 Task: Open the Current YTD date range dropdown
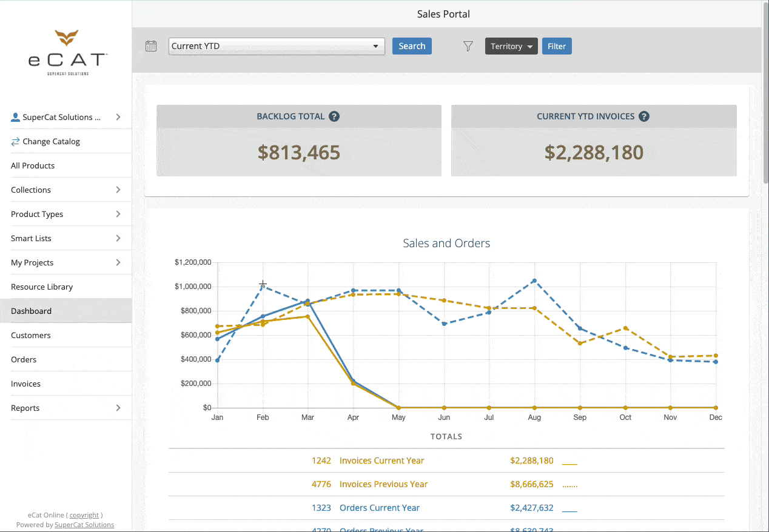click(x=277, y=46)
